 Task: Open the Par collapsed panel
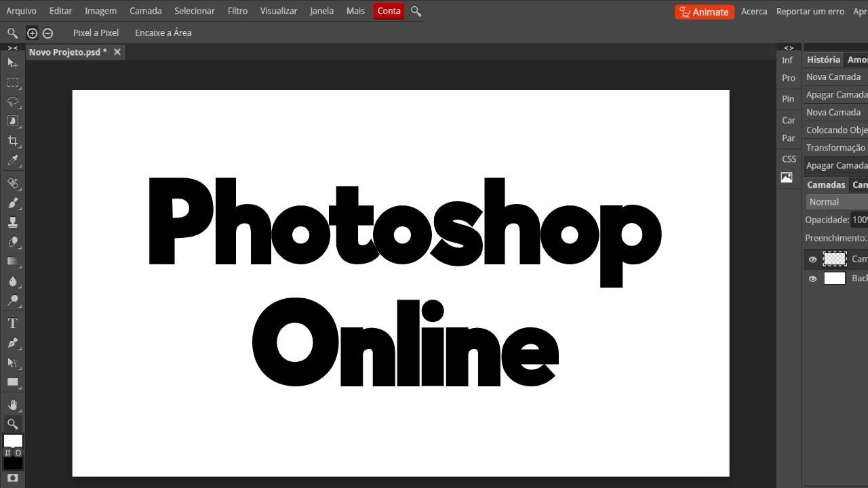pos(788,138)
